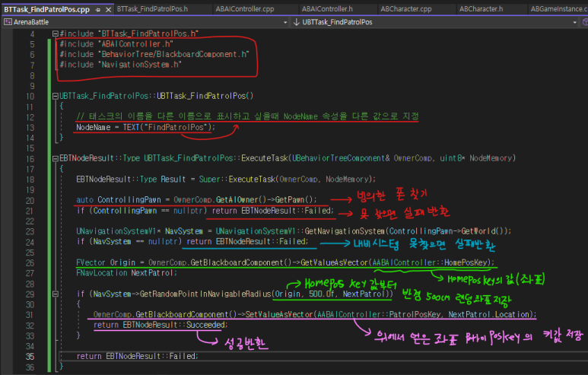Image resolution: width=588 pixels, height=375 pixels.
Task: Click the arrow icon beside UBTTask_FindPatrolPos scope
Action: click(296, 22)
